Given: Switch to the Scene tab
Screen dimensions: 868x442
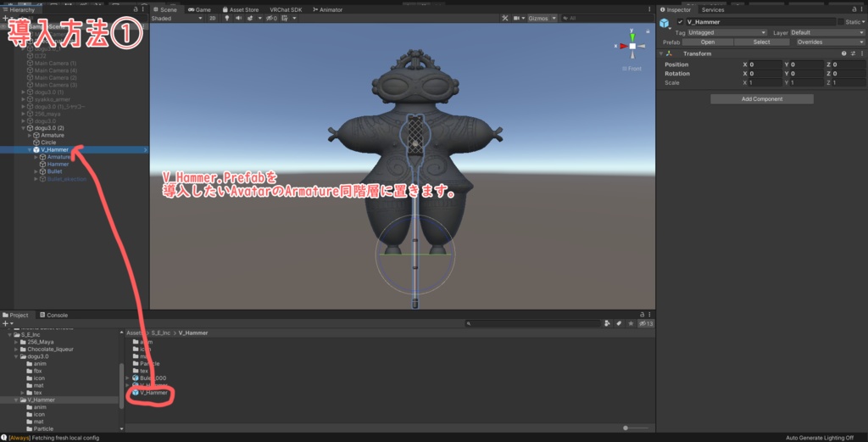Looking at the screenshot, I should point(165,9).
